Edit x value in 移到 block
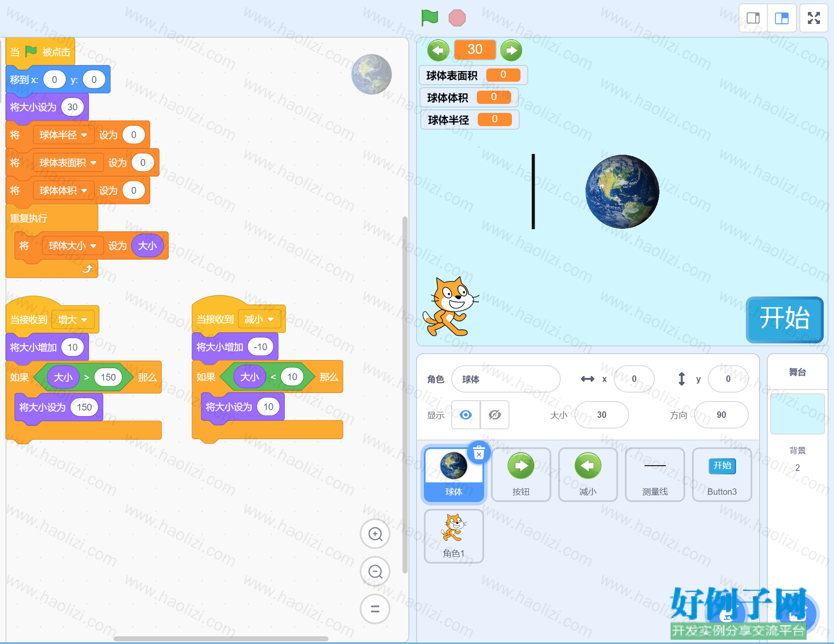Image resolution: width=834 pixels, height=644 pixels. (x=55, y=80)
